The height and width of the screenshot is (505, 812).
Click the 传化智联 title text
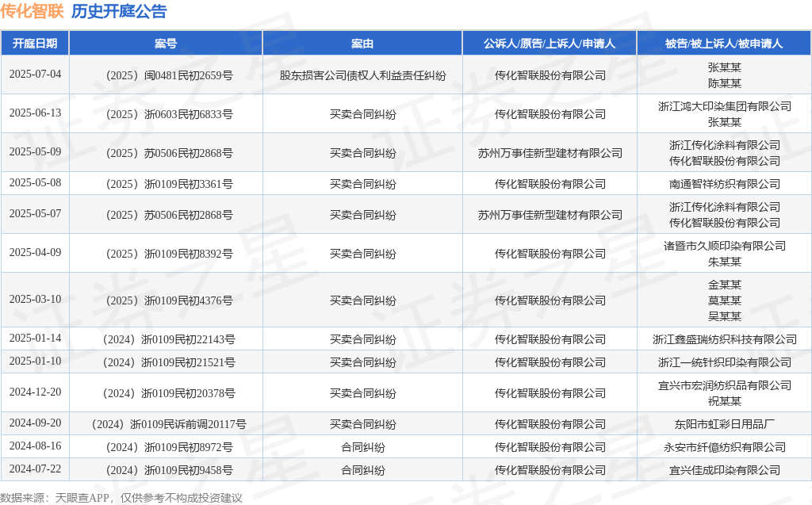(32, 11)
